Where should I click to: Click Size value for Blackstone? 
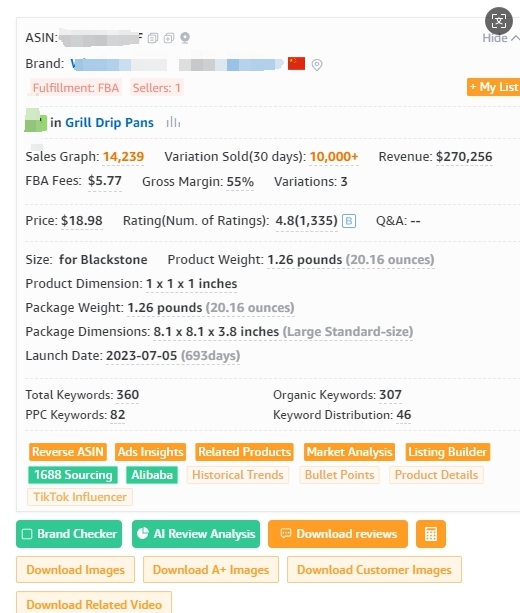pyautogui.click(x=103, y=260)
